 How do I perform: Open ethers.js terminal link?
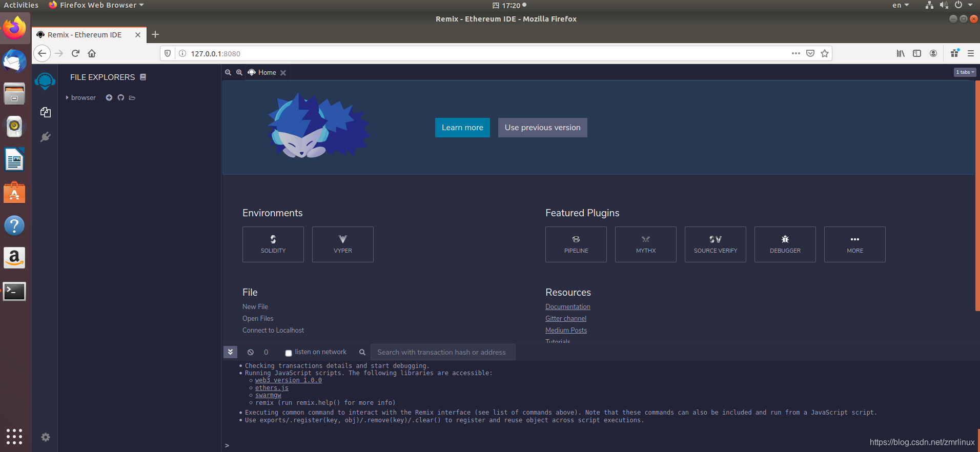272,388
